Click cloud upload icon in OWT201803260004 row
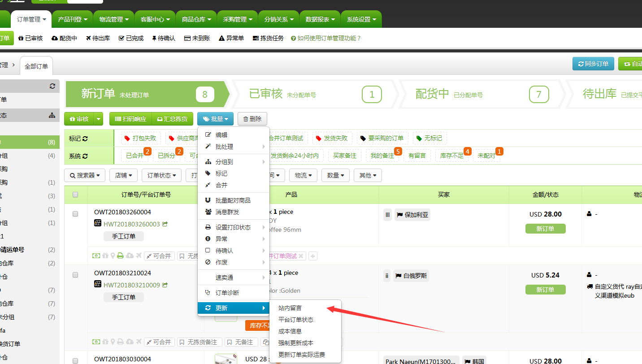The height and width of the screenshot is (364, 642). pos(130,256)
